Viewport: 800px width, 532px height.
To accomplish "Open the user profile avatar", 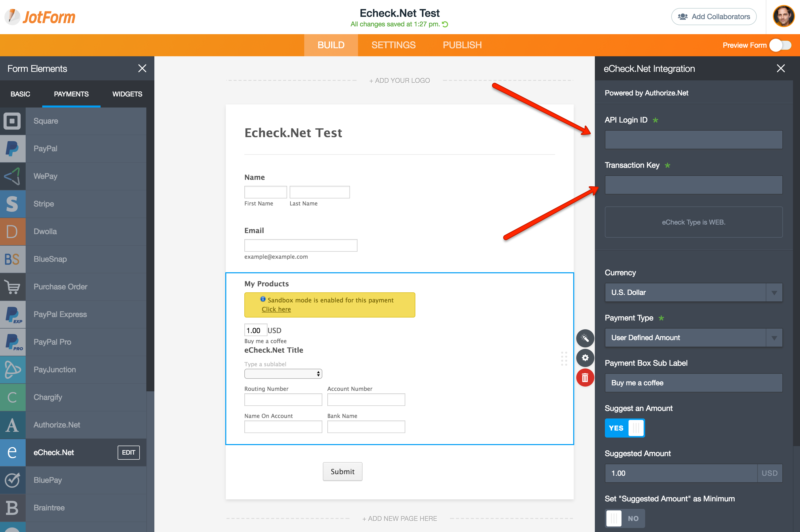I will tap(784, 16).
